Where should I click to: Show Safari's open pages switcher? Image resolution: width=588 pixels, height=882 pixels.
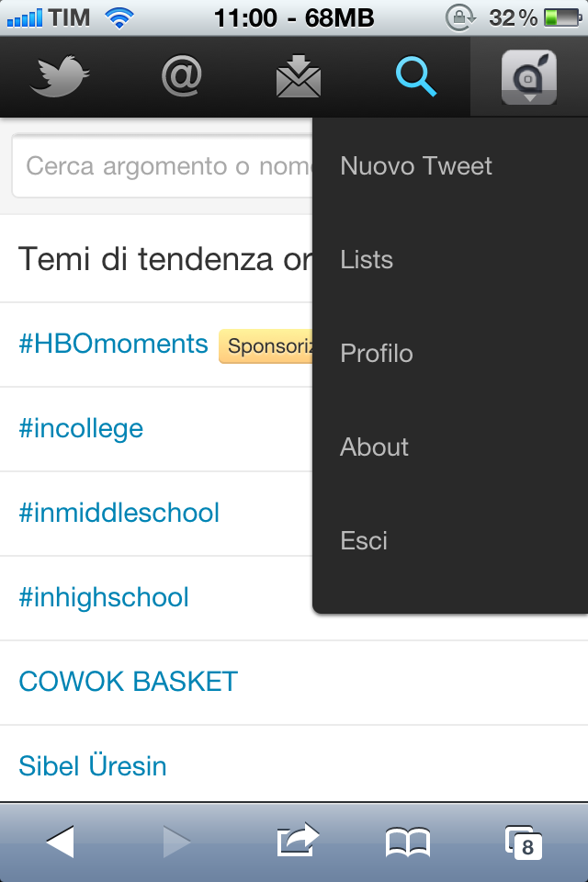tap(524, 842)
